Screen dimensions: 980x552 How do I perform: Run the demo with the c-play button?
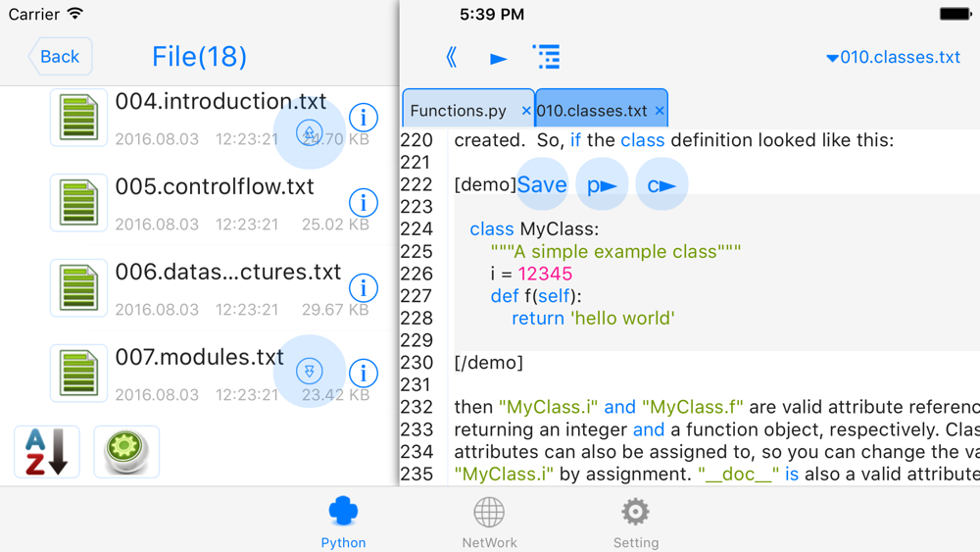click(661, 184)
